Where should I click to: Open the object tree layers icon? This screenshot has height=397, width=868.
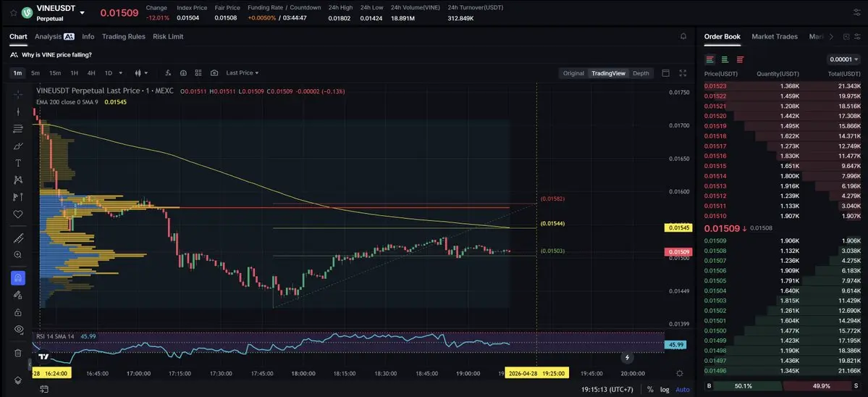pos(17,380)
